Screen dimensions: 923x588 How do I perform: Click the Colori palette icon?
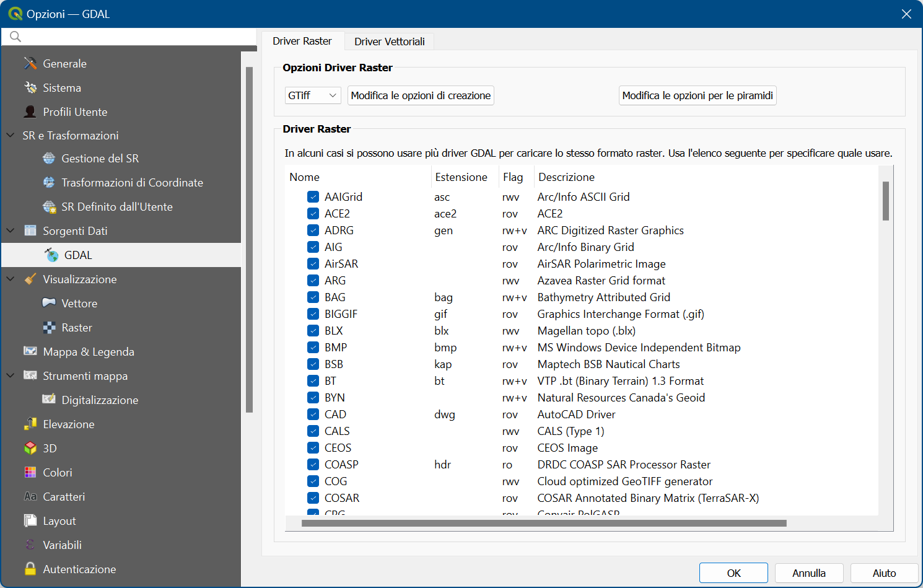[30, 472]
